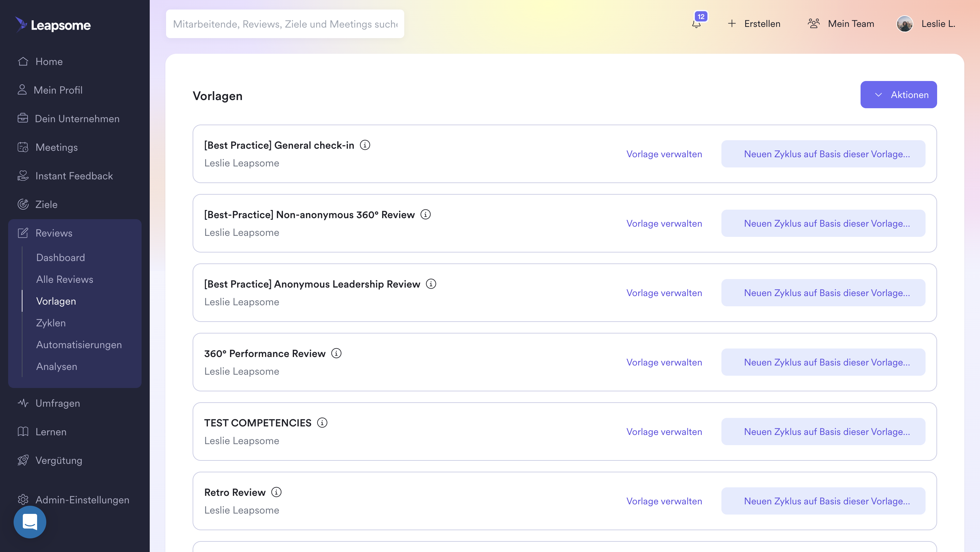Viewport: 980px width, 552px height.
Task: Open notifications bell with 12 badge
Action: pyautogui.click(x=697, y=23)
